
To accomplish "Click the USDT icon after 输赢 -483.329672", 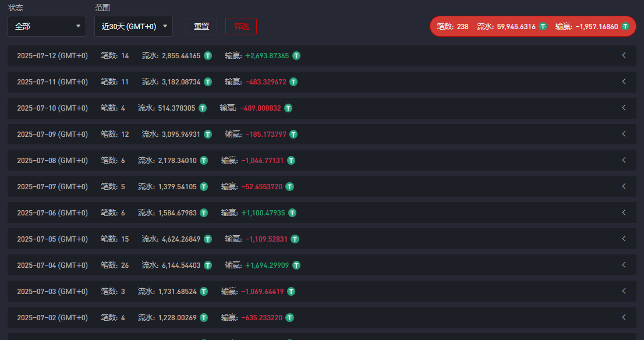I will 293,82.
